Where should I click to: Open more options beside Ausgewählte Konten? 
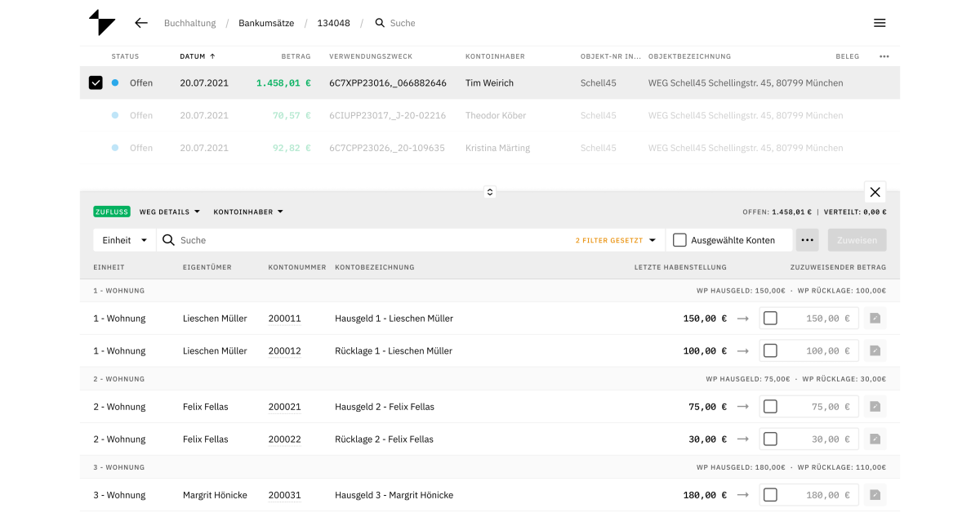[x=807, y=240]
